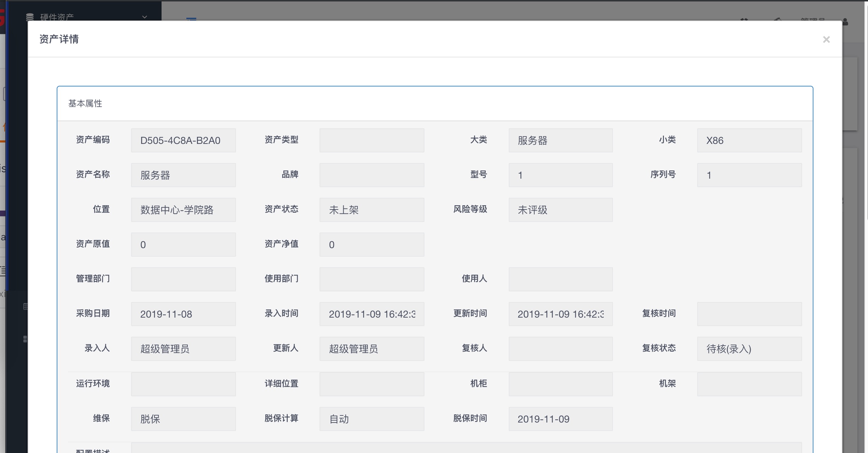Click the 采购日期 date field
This screenshot has width=868, height=453.
pyautogui.click(x=183, y=314)
